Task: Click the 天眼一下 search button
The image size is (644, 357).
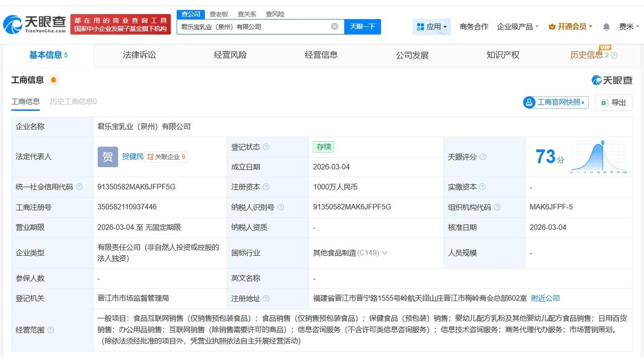Action: pos(362,26)
